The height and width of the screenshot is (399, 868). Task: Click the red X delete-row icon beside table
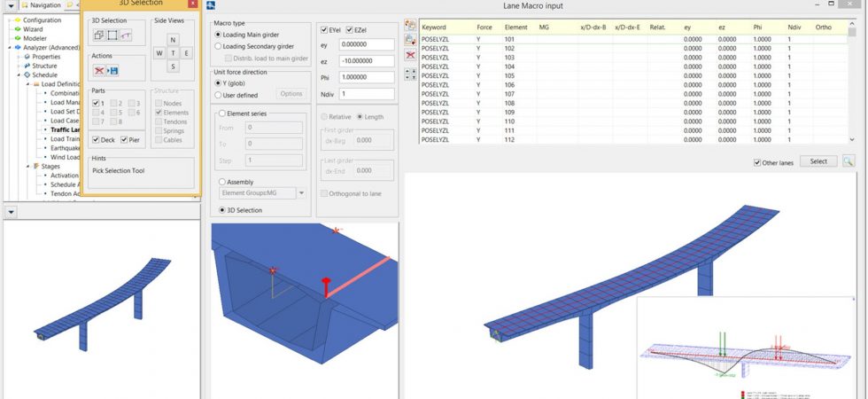coord(410,55)
